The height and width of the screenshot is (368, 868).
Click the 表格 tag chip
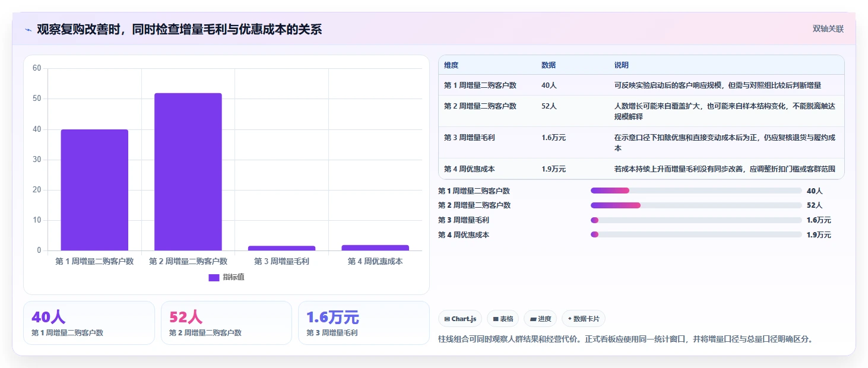pos(503,319)
